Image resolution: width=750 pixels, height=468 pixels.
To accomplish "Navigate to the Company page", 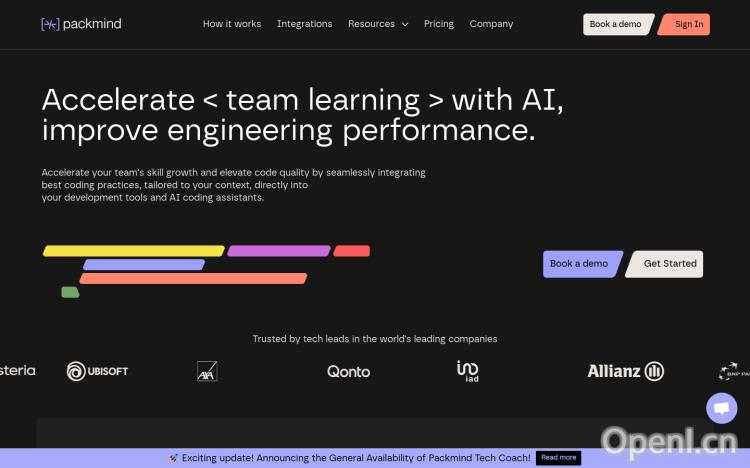I will pyautogui.click(x=491, y=24).
